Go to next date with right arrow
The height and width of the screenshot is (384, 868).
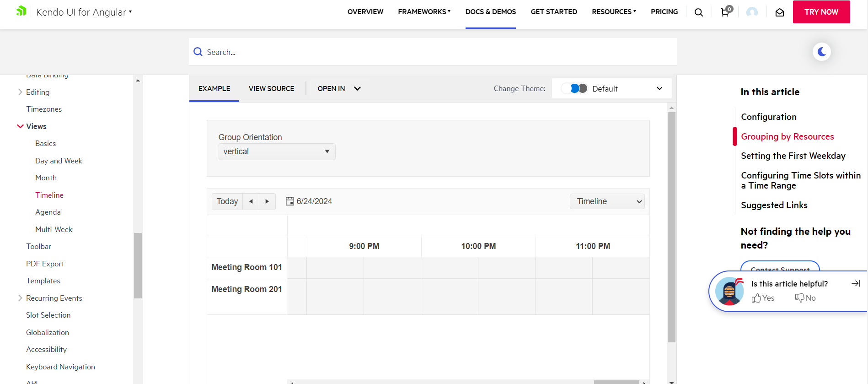coord(267,201)
